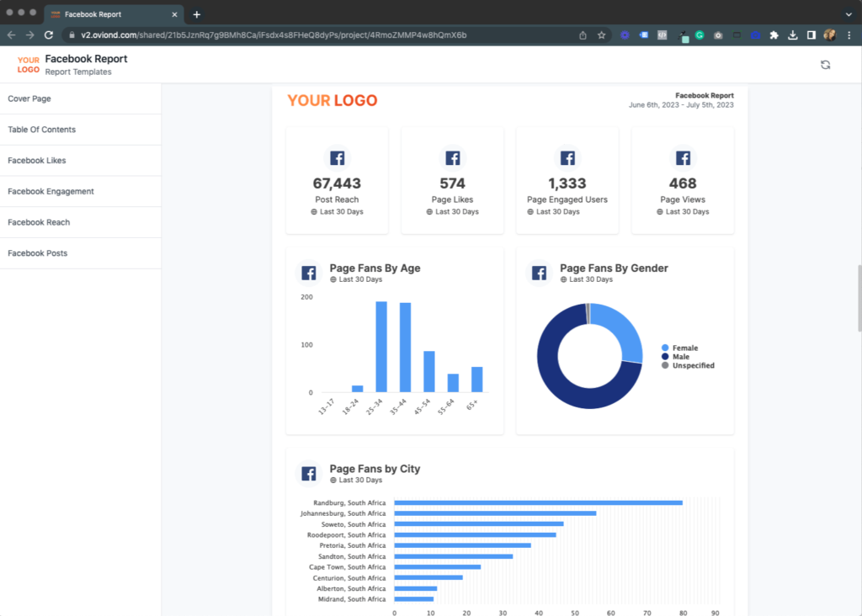Click the Facebook icon beside Page Fans by City

tap(309, 473)
